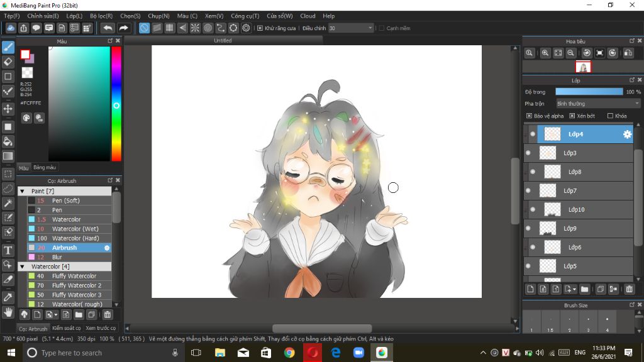Select the Text tool

(8, 250)
